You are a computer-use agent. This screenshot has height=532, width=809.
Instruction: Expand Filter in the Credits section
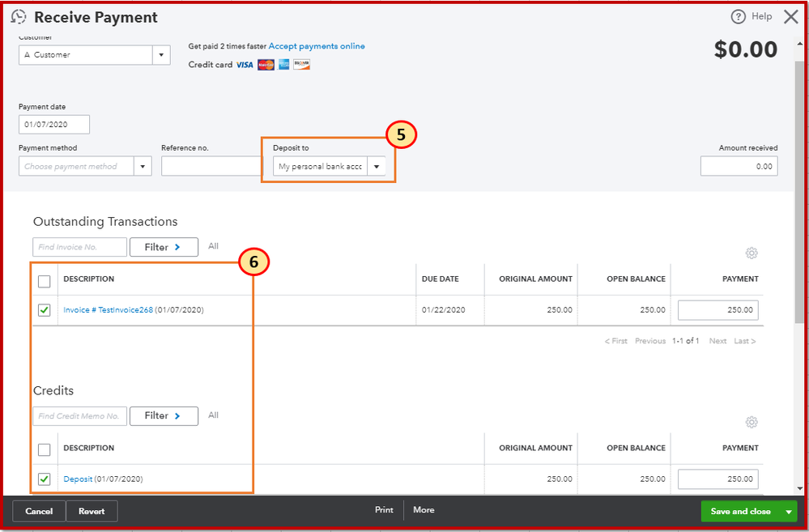point(164,416)
